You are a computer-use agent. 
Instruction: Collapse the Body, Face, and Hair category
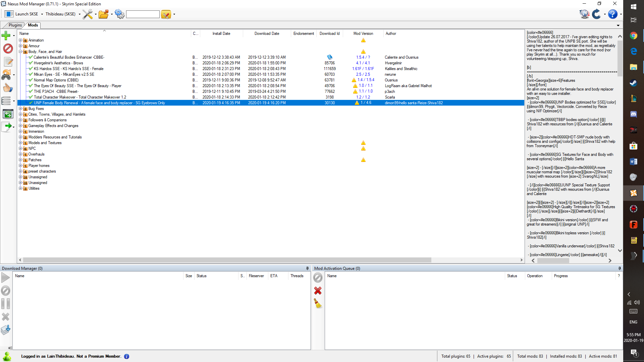point(21,52)
